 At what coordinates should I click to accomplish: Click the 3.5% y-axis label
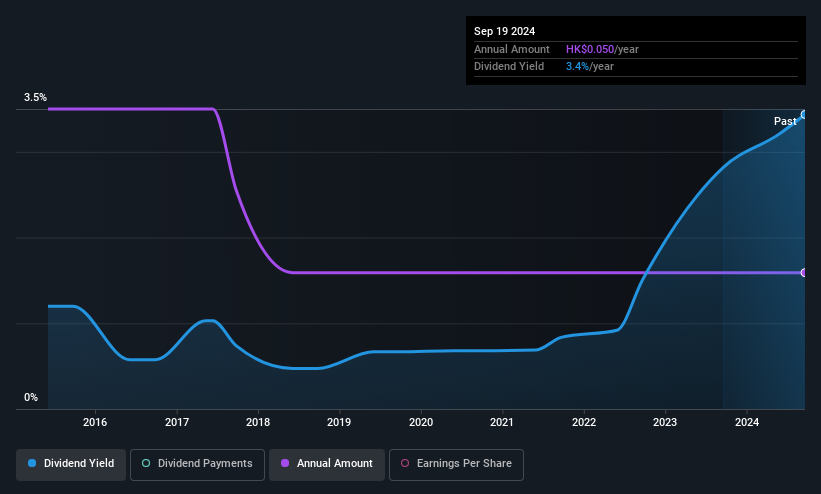(35, 97)
